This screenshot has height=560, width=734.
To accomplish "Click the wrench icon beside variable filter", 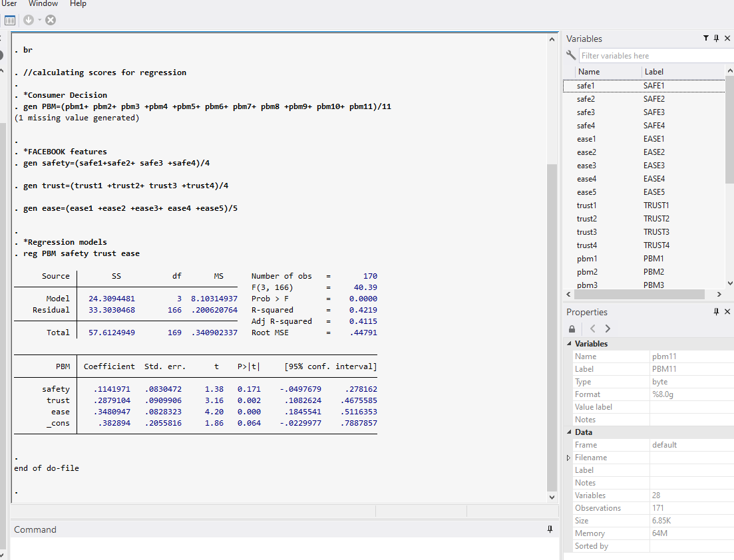I will 571,56.
